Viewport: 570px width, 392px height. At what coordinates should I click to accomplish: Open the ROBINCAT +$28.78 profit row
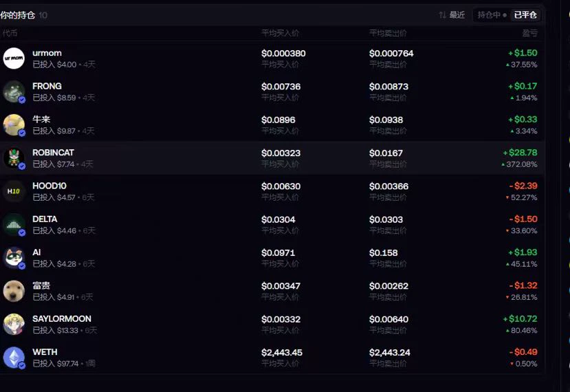point(272,157)
